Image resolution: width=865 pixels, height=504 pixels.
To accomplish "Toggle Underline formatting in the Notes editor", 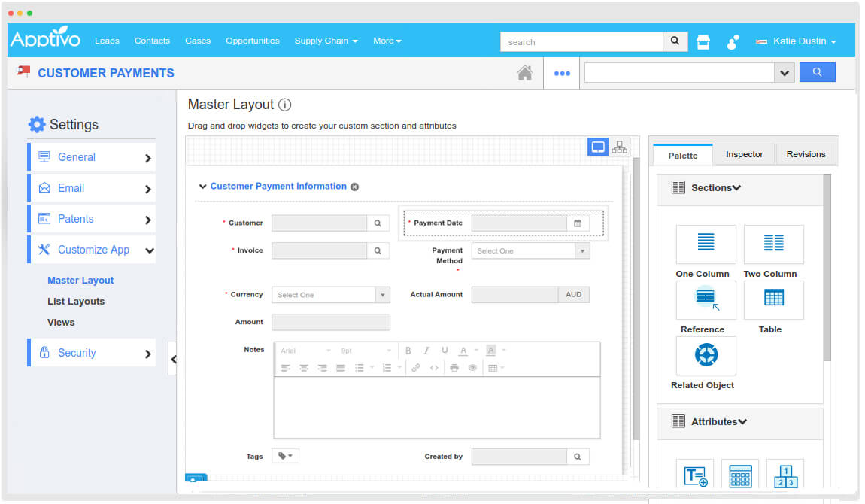I will pos(445,350).
